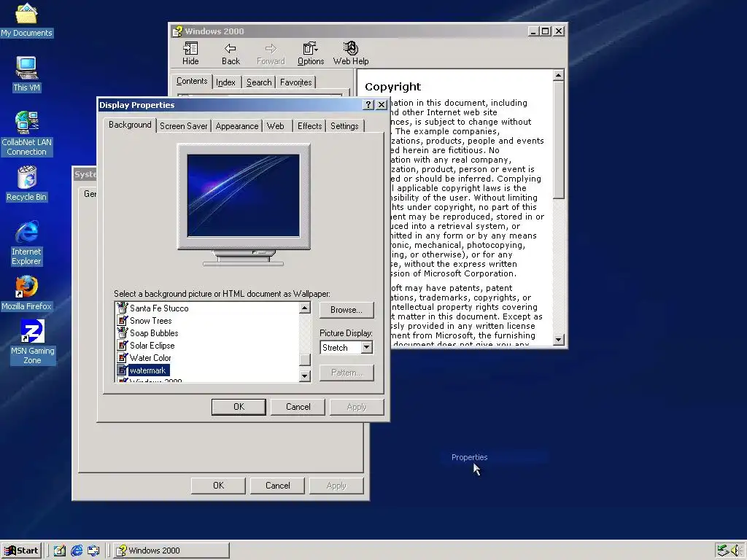The width and height of the screenshot is (747, 560).
Task: Click the Solar Eclipse wallpaper icon
Action: [x=123, y=345]
